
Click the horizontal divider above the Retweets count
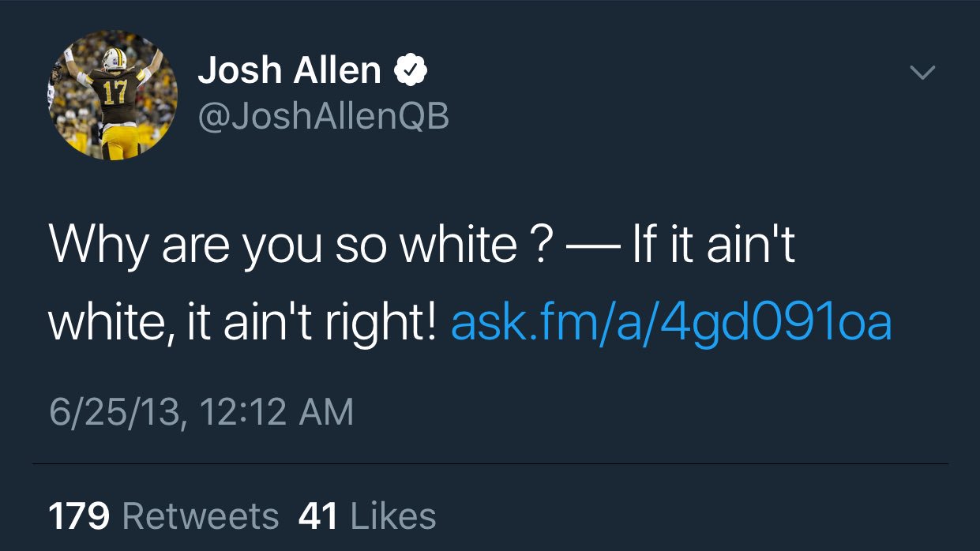pos(490,463)
